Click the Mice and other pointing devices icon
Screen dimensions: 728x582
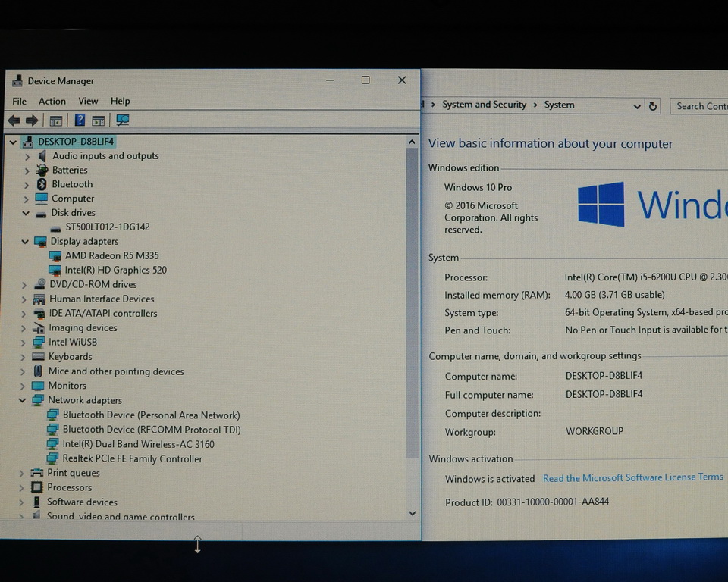click(x=38, y=371)
